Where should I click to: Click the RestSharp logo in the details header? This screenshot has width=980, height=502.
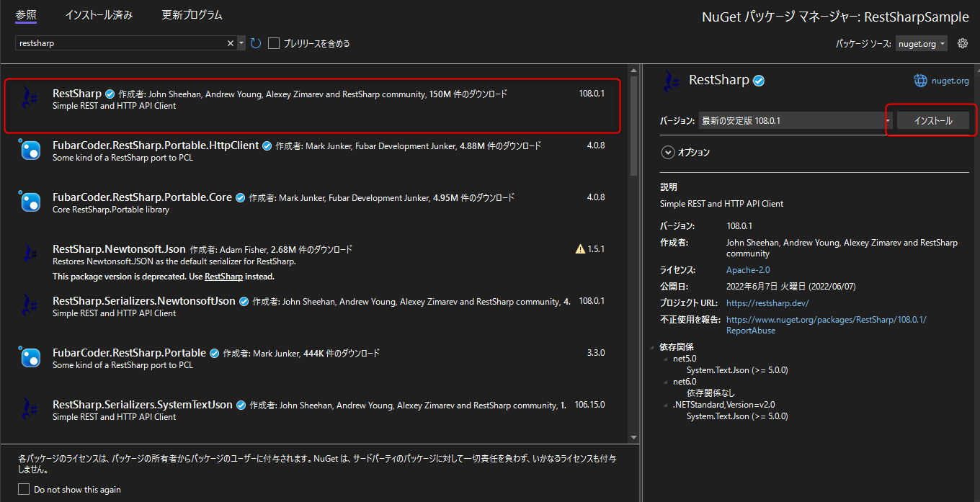671,81
